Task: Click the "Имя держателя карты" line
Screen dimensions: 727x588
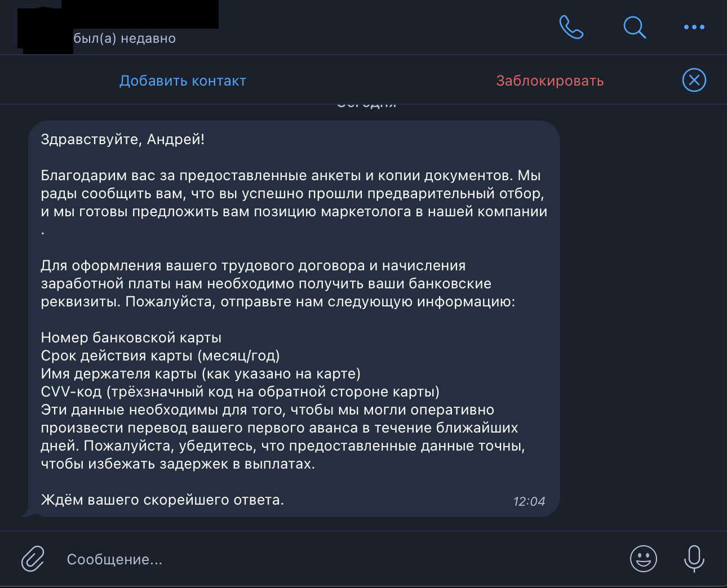Action: [200, 373]
